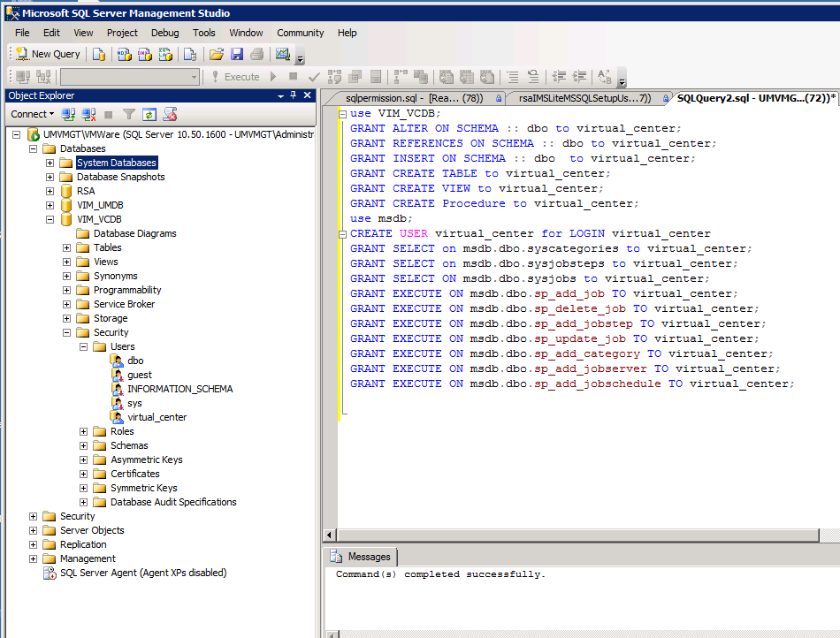840x638 pixels.
Task: Click the Open File folder icon
Action: point(216,54)
